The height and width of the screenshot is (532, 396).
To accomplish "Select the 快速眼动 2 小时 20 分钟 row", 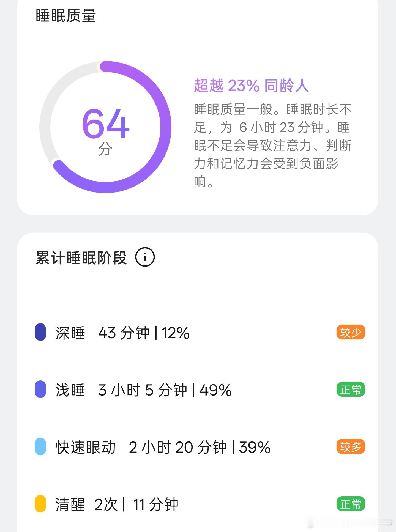I will (x=200, y=447).
